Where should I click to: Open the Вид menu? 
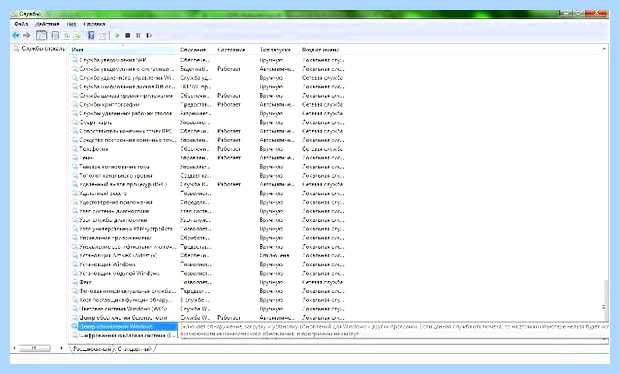pyautogui.click(x=71, y=24)
